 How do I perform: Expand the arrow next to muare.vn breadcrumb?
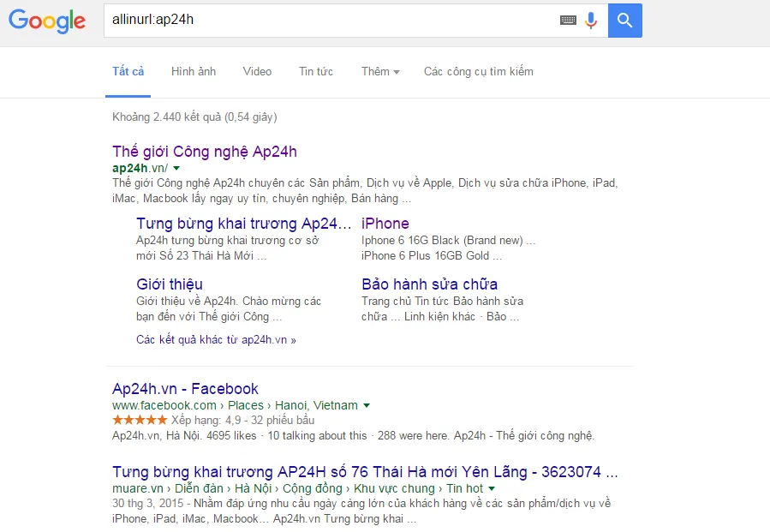[x=492, y=489]
